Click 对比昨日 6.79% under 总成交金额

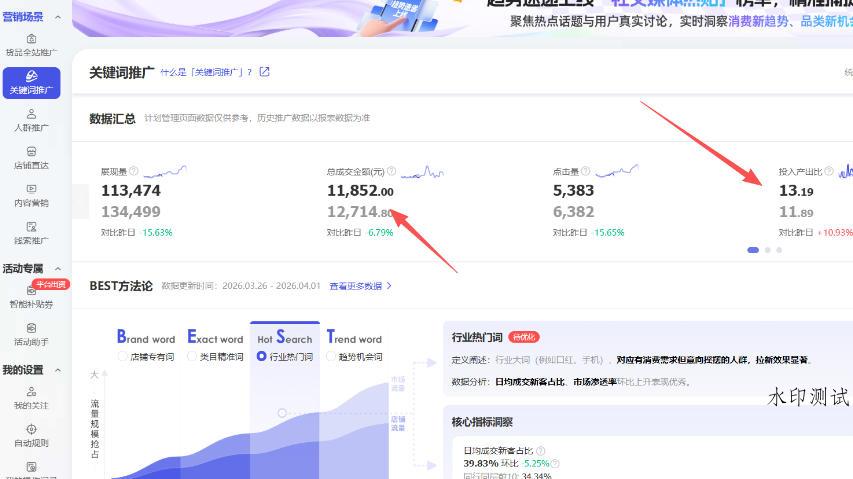[x=360, y=233]
